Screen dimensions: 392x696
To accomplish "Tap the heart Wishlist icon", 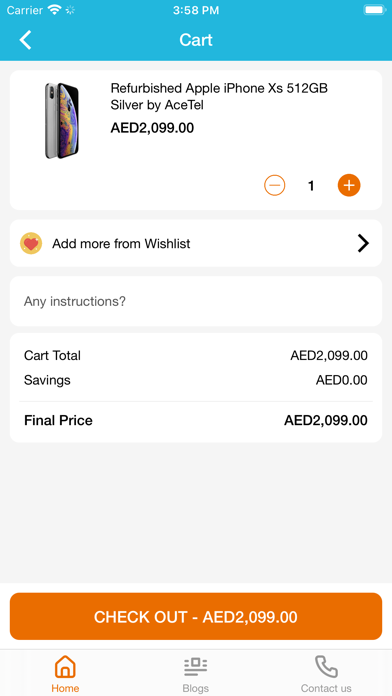I will pyautogui.click(x=31, y=243).
